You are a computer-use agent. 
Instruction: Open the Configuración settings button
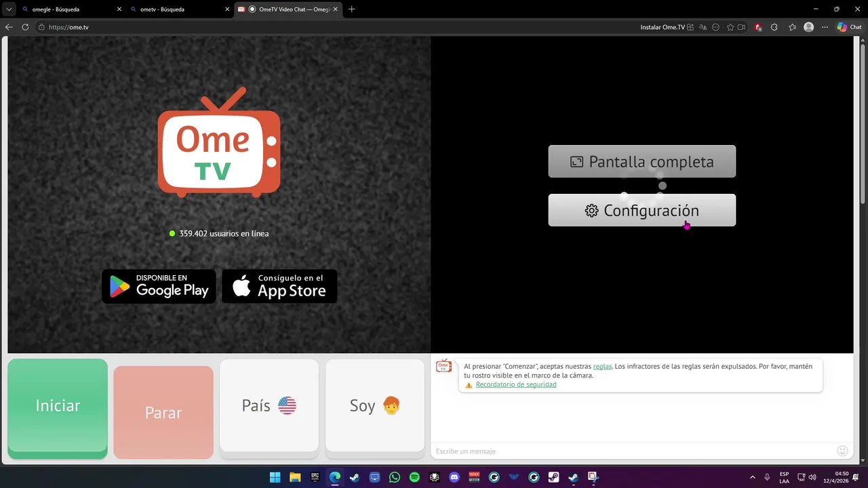[642, 210]
